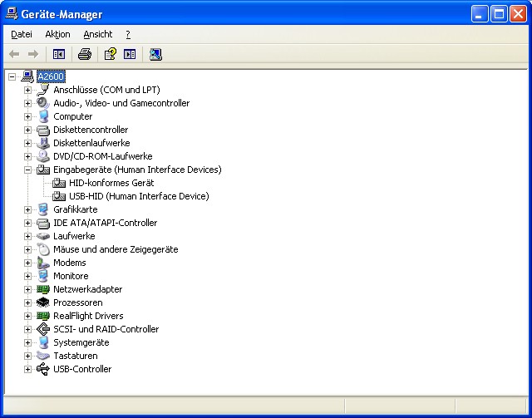Expand the Monitore branch

click(x=27, y=276)
